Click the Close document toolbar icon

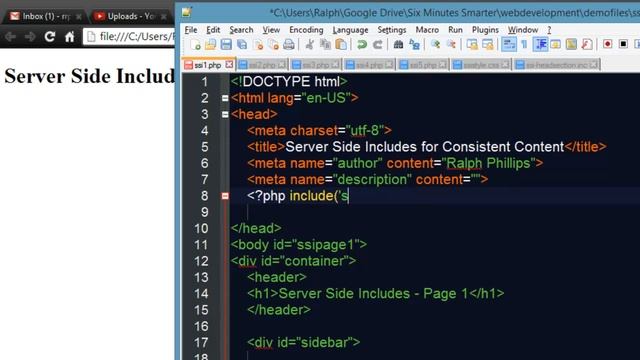(258, 44)
